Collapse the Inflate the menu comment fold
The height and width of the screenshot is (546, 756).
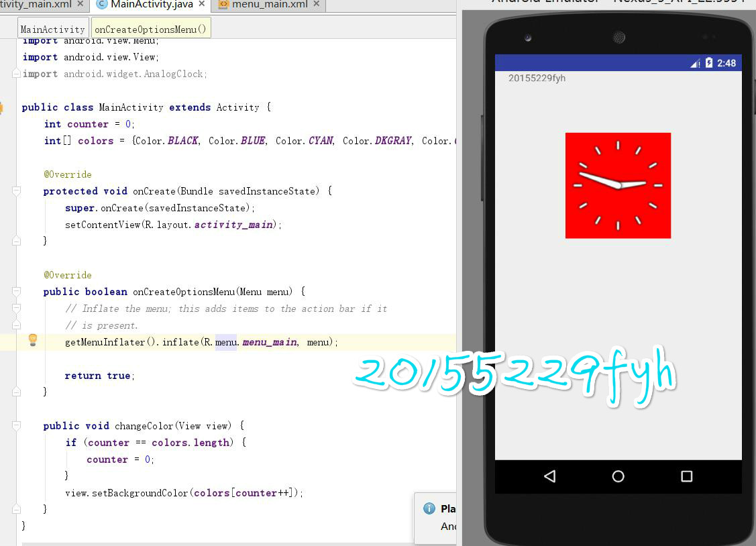click(16, 309)
